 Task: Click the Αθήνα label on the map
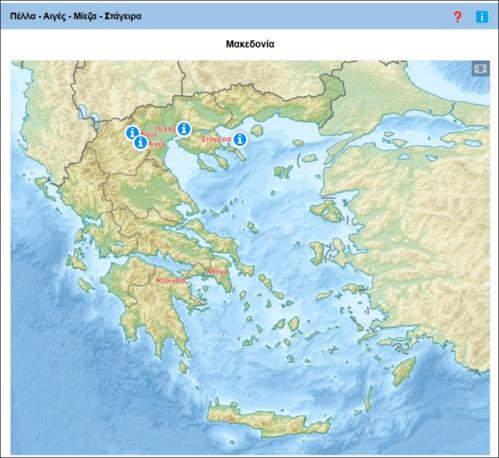click(x=218, y=272)
